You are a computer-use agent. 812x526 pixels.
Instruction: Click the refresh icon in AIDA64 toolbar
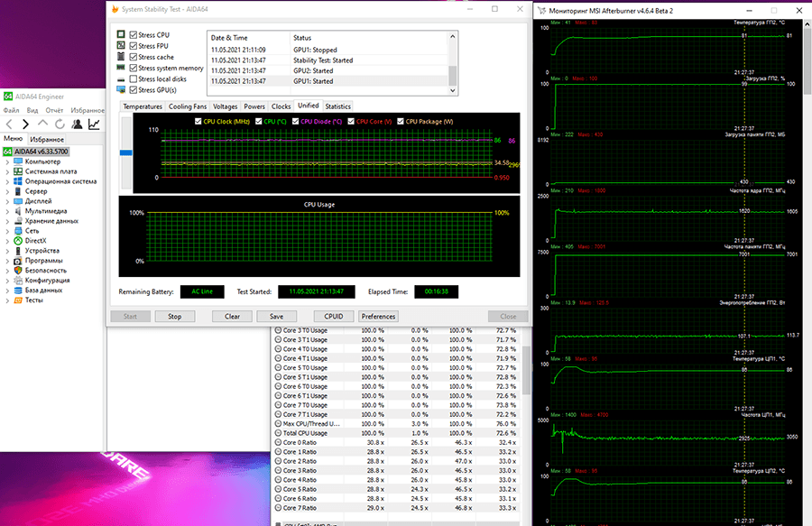pyautogui.click(x=60, y=125)
